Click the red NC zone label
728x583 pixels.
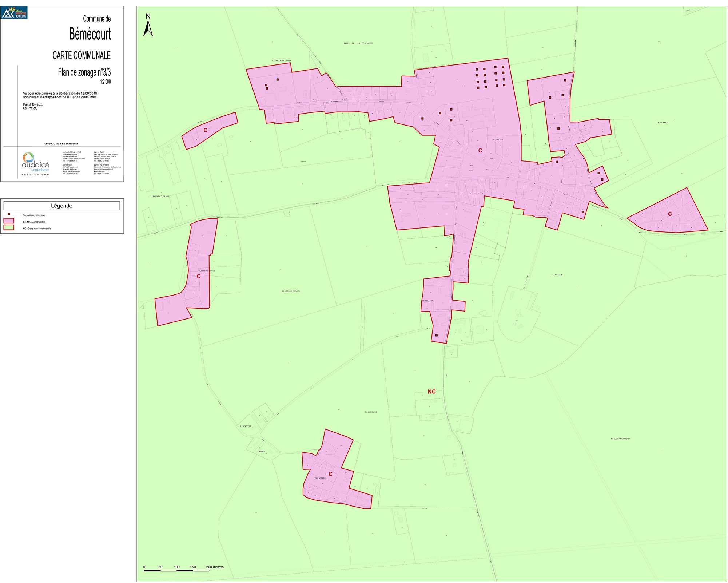coord(431,392)
